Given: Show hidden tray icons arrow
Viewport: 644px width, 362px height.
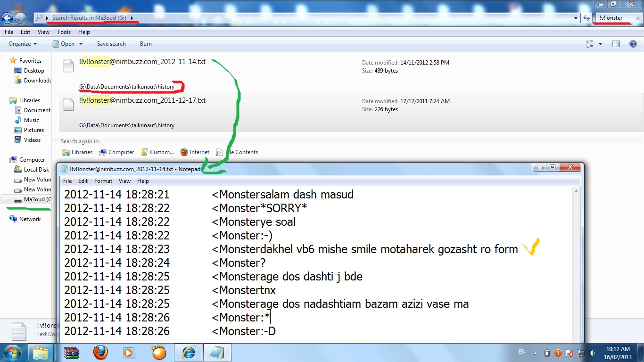Looking at the screenshot, I should pos(535,353).
